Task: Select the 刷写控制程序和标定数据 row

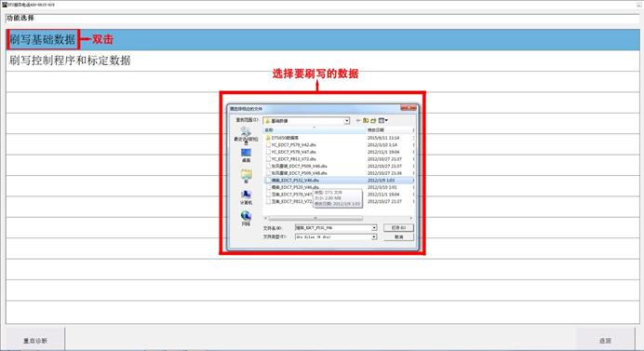Action: tap(322, 61)
